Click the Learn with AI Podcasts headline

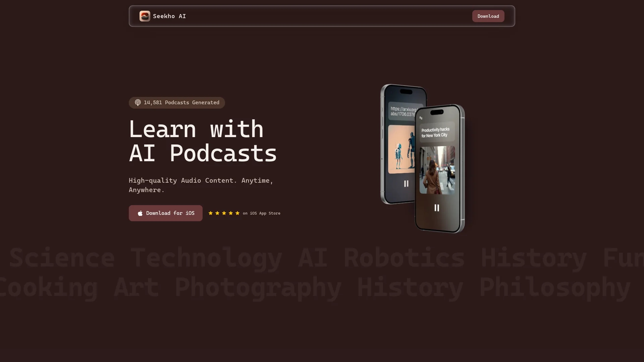point(203,141)
